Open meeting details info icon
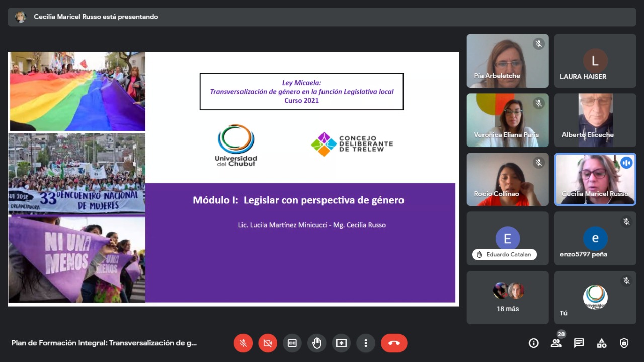Viewport: 644px width, 362px height. [534, 343]
